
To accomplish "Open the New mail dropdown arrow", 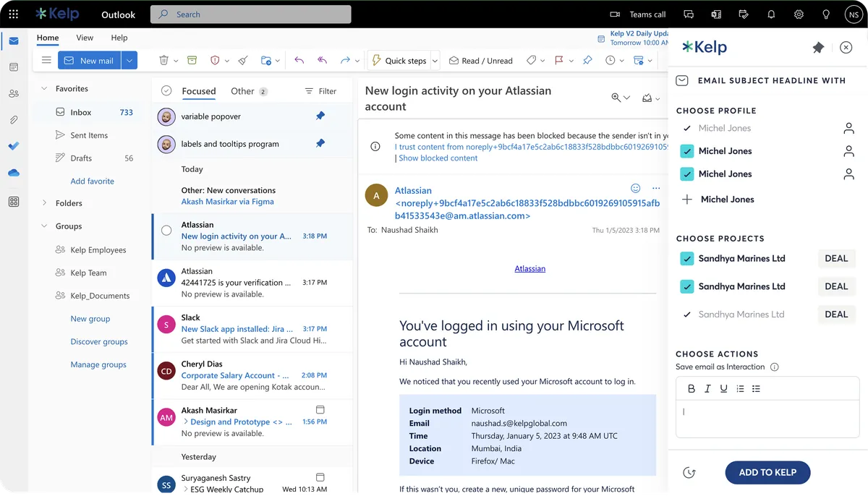I will pos(129,61).
